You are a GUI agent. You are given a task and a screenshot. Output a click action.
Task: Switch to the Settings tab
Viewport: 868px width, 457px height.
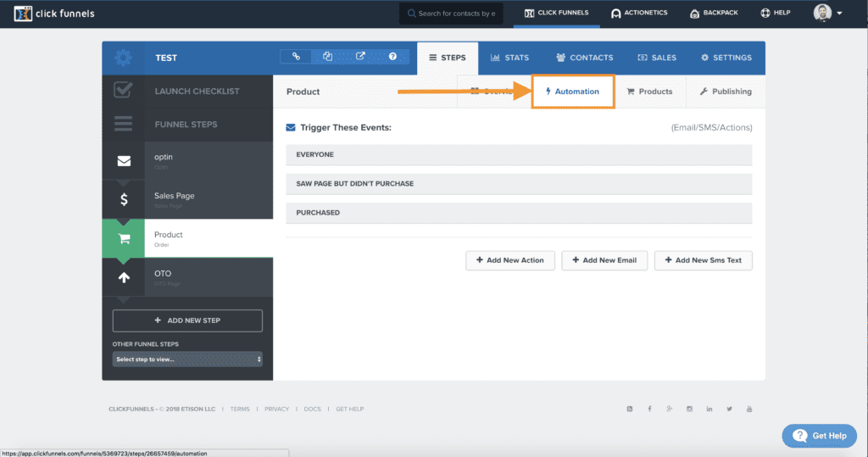pyautogui.click(x=726, y=58)
